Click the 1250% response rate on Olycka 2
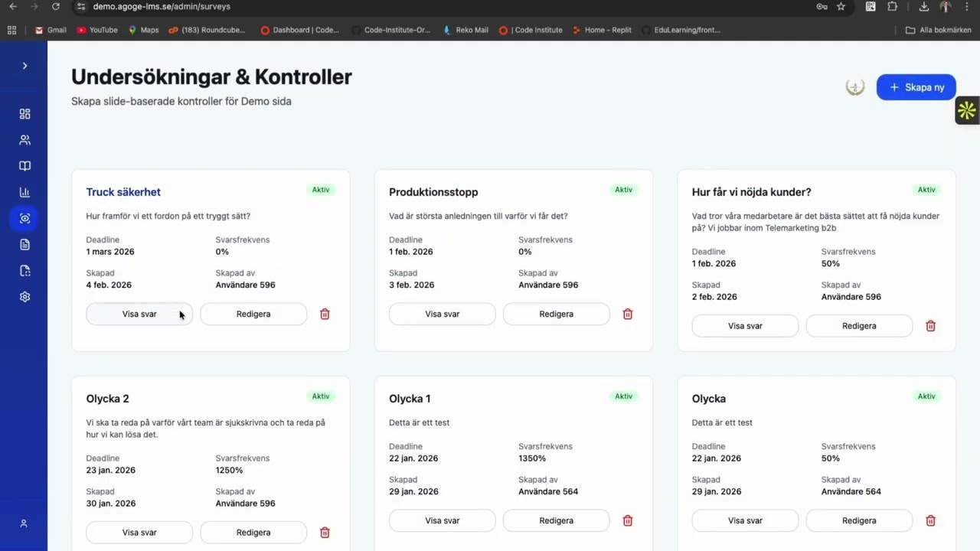 [230, 471]
